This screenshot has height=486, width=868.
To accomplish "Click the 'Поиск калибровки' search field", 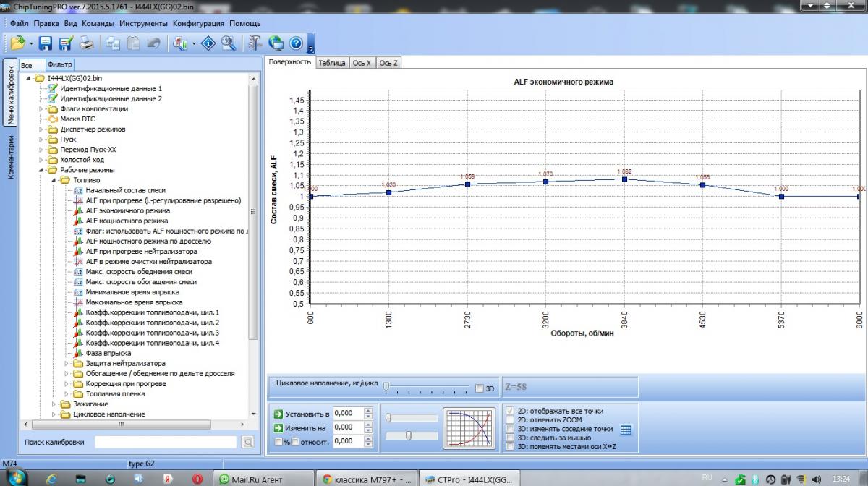I will pyautogui.click(x=166, y=442).
